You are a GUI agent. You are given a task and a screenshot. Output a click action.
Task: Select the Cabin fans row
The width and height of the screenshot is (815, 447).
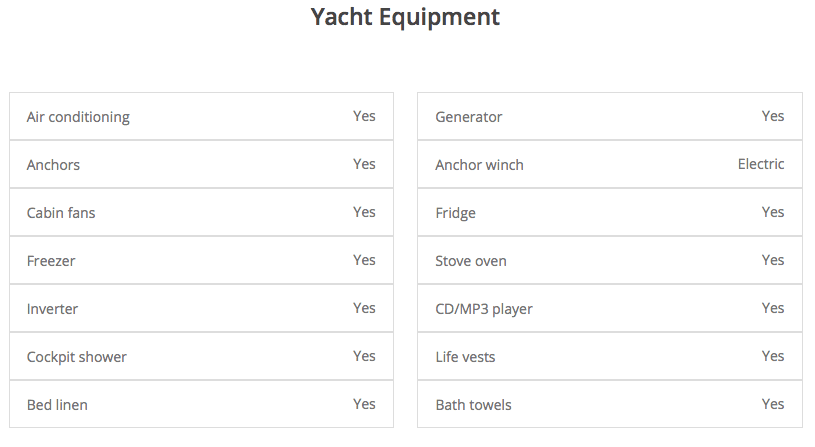201,213
